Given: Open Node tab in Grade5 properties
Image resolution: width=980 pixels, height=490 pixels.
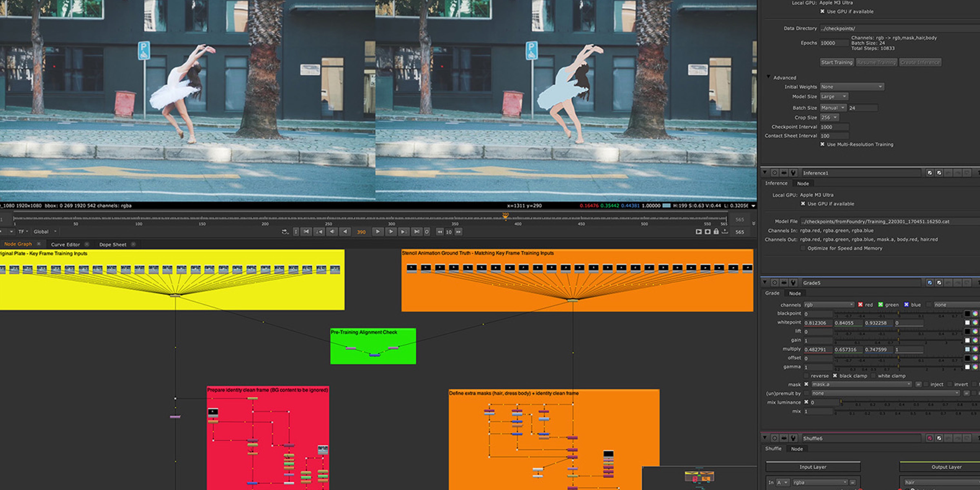Looking at the screenshot, I should [794, 293].
